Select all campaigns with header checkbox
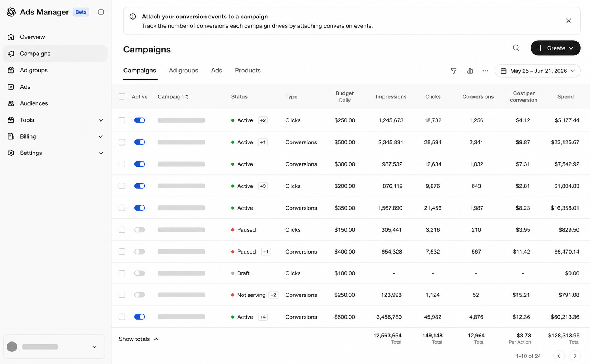This screenshot has height=364, width=590. (x=122, y=97)
